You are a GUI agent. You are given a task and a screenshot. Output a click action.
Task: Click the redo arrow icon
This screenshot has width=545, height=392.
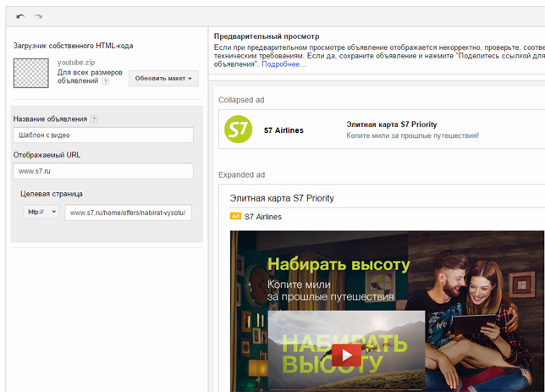[38, 16]
